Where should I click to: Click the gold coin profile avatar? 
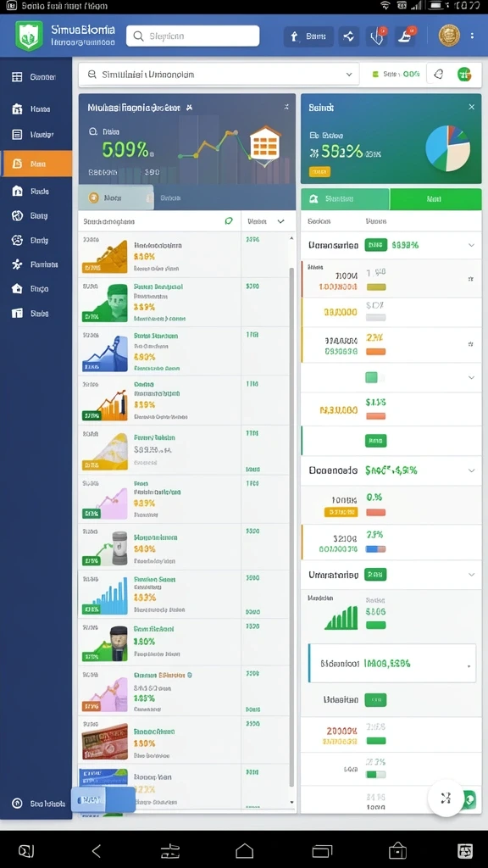[x=449, y=36]
